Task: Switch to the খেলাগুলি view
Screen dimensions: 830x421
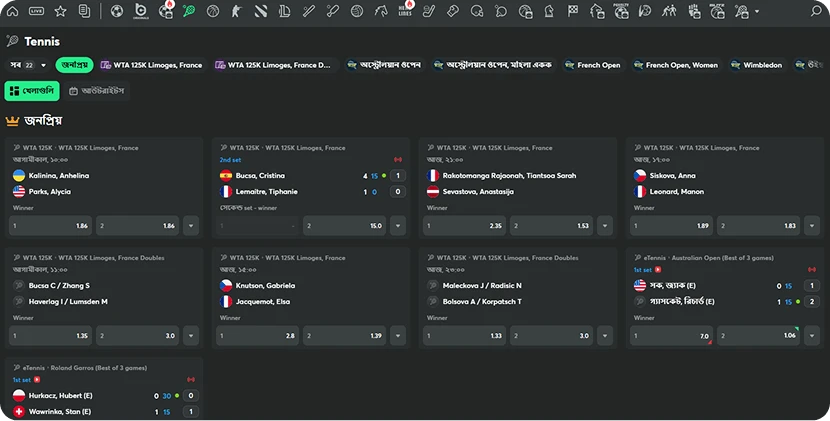Action: [32, 91]
